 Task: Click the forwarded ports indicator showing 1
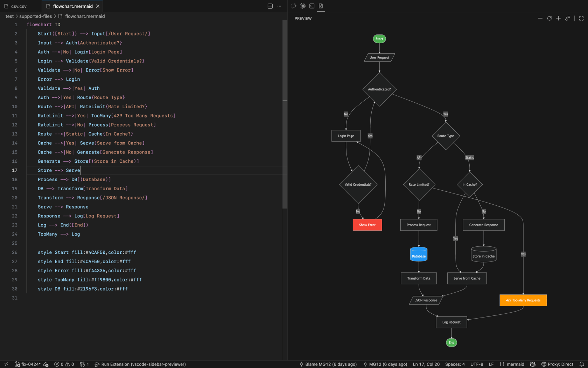[84, 364]
